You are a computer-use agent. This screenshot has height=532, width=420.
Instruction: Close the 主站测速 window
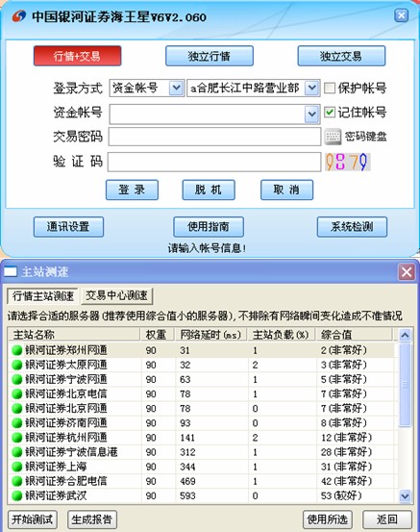407,272
